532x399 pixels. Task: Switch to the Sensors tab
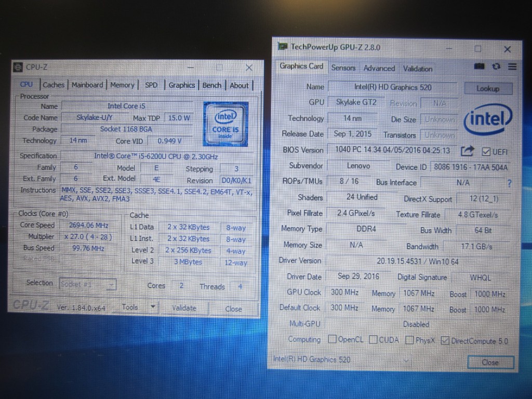[x=343, y=68]
